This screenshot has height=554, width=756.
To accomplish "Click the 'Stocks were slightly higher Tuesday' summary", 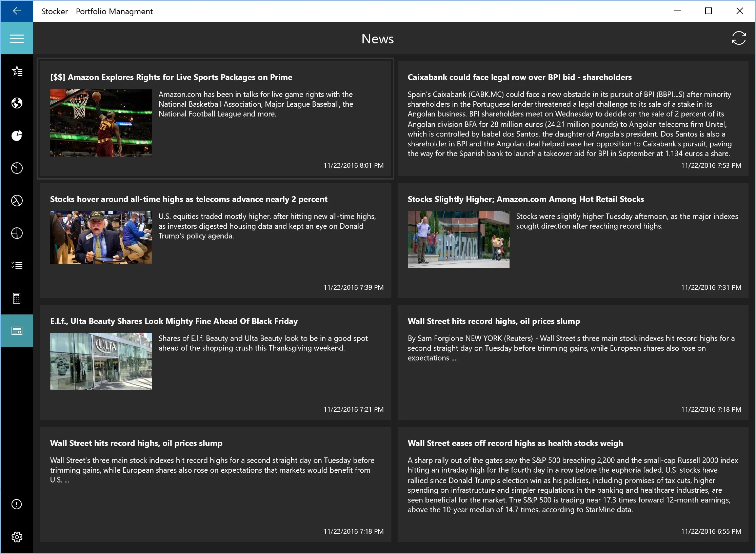I will click(627, 221).
